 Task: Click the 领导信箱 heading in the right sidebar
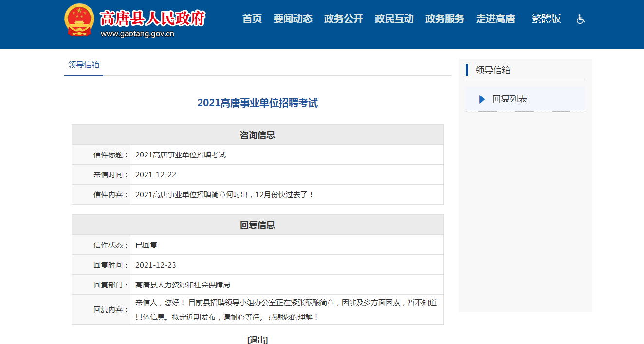pos(493,70)
